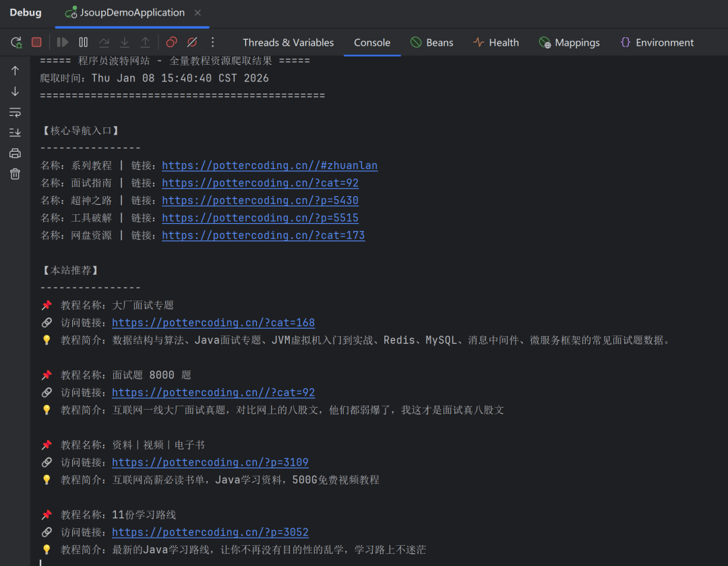Click the Resume Program icon
This screenshot has width=728, height=566.
[x=62, y=42]
